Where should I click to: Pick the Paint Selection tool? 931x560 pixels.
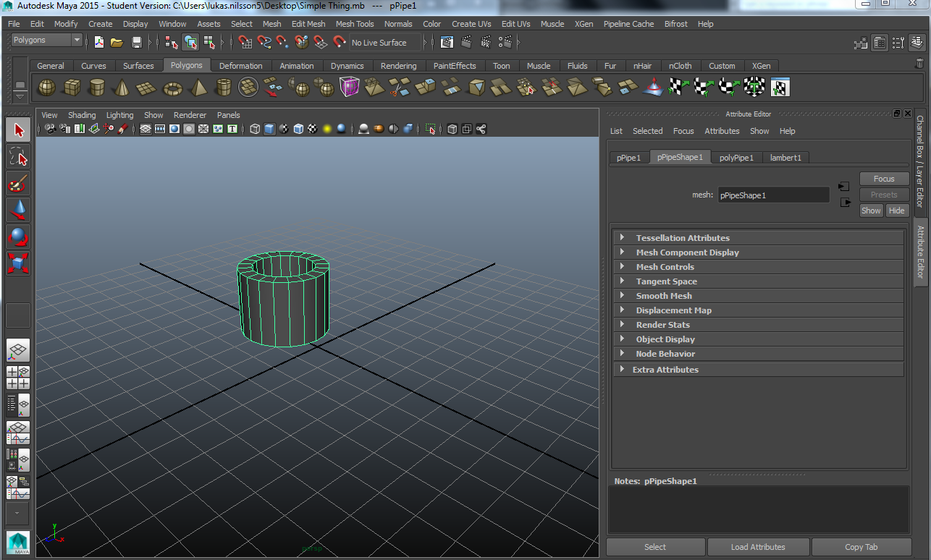pos(19,184)
